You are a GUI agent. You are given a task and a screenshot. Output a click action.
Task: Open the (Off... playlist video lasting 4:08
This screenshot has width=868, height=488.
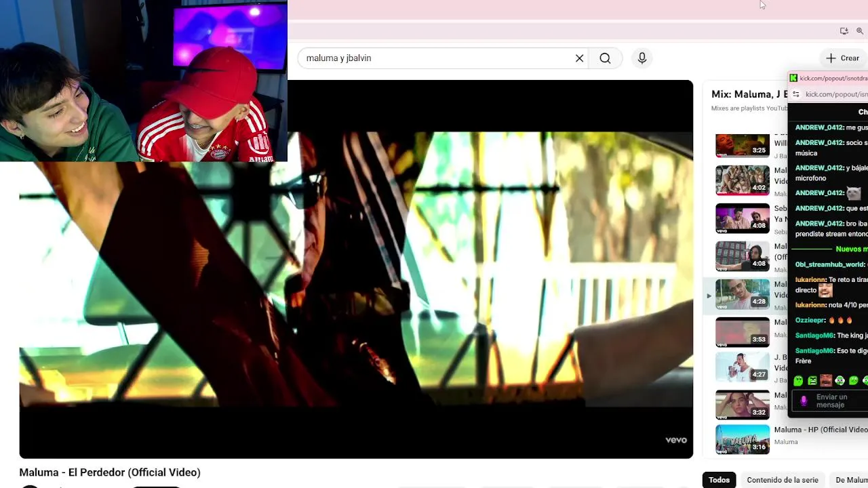click(743, 256)
